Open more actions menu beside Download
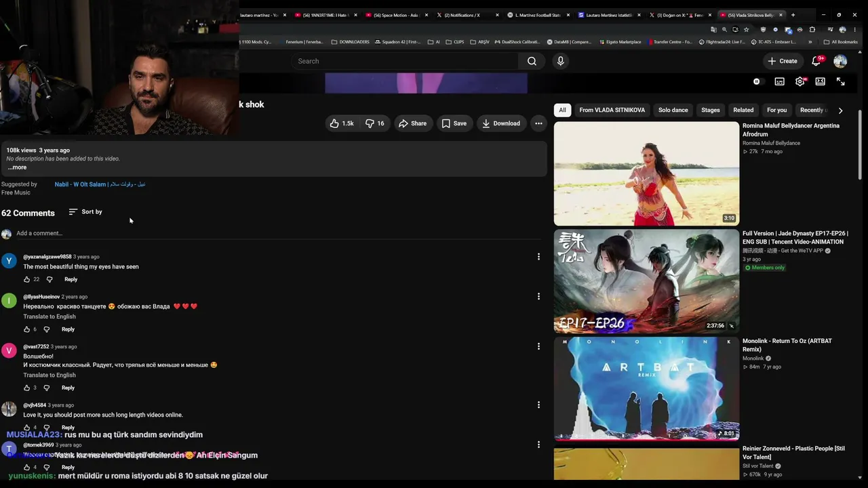The height and width of the screenshot is (488, 868). pyautogui.click(x=538, y=123)
